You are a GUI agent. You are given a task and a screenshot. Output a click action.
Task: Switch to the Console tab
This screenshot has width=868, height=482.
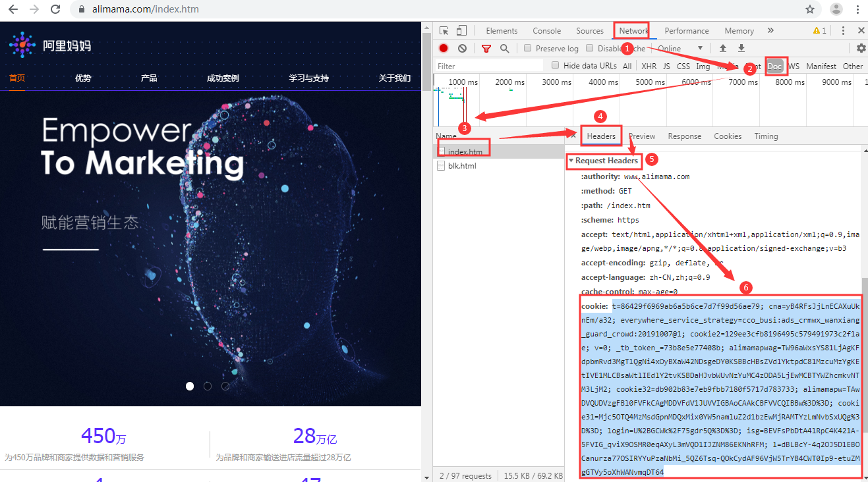[x=547, y=30]
